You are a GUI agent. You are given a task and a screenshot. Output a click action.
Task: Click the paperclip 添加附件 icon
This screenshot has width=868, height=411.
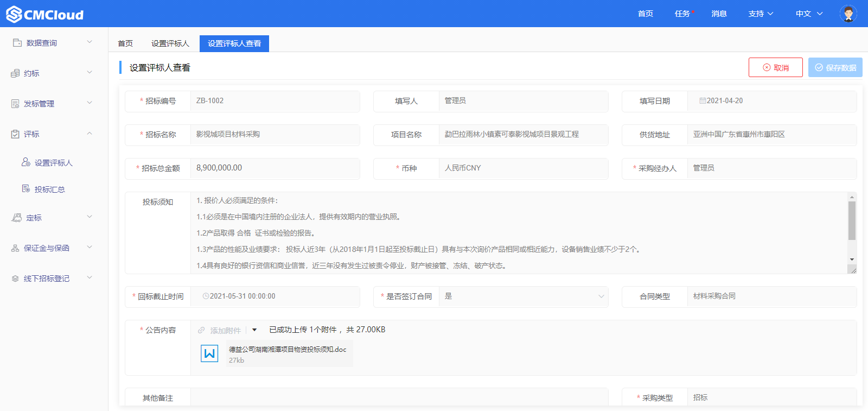[201, 330]
